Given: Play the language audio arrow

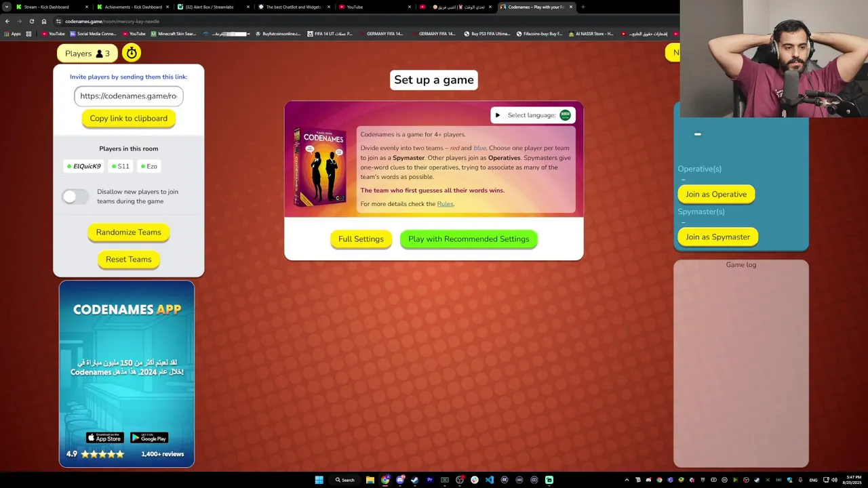Looking at the screenshot, I should pos(498,115).
